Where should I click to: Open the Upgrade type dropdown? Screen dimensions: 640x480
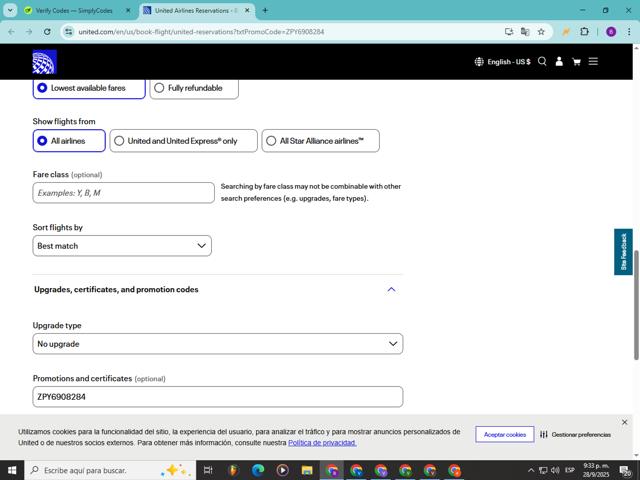218,344
